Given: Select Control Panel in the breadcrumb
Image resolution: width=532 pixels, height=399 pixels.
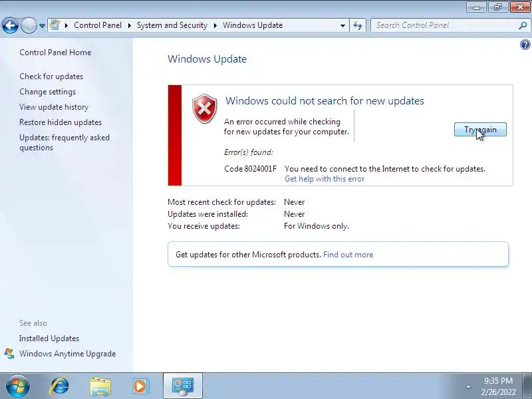Looking at the screenshot, I should pyautogui.click(x=98, y=25).
